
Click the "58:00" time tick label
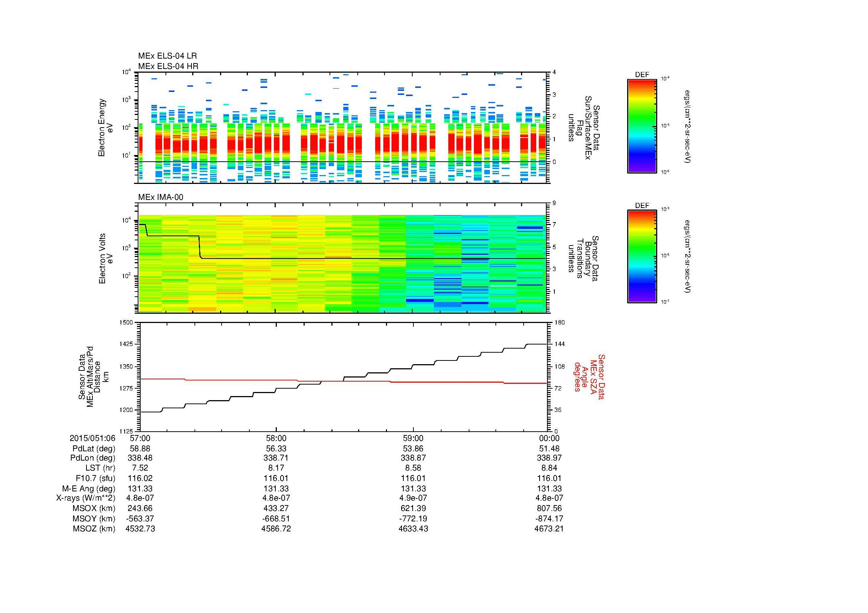tap(276, 438)
